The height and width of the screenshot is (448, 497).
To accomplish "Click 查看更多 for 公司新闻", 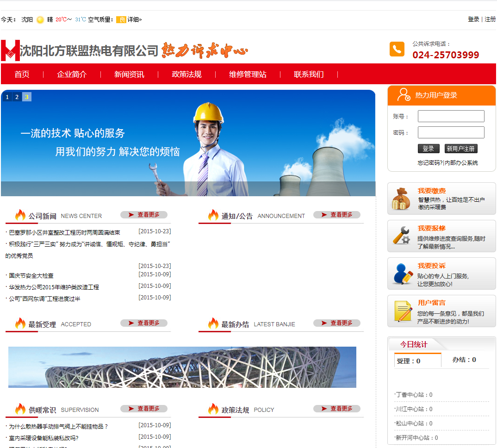I will 144,215.
